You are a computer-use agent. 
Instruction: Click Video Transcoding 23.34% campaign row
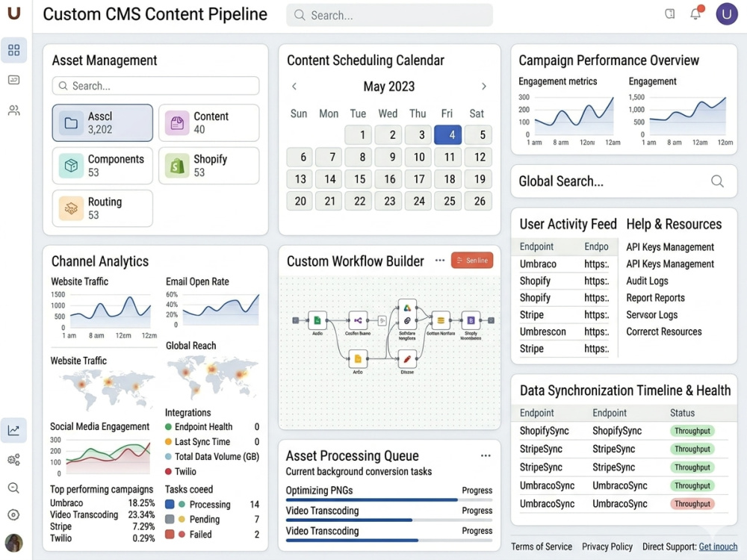(x=102, y=514)
